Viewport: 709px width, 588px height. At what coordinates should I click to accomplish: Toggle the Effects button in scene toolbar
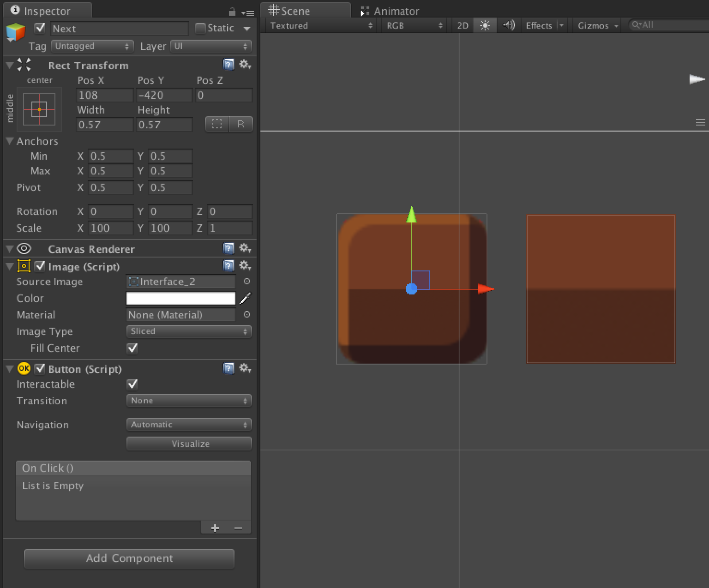point(539,25)
